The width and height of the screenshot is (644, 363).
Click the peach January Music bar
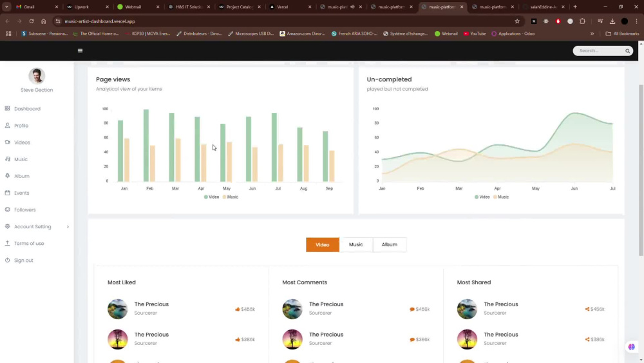(127, 160)
